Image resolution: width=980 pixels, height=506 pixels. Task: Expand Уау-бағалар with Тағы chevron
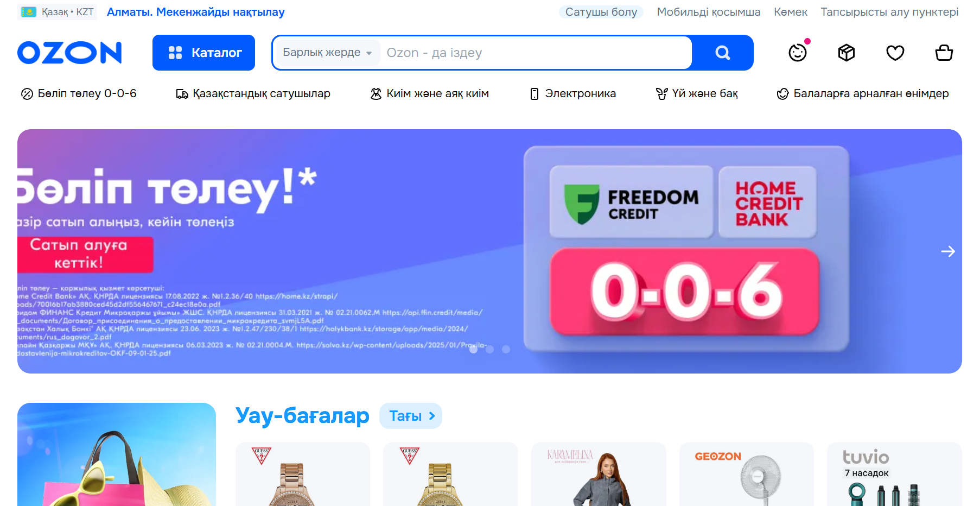[x=411, y=416]
